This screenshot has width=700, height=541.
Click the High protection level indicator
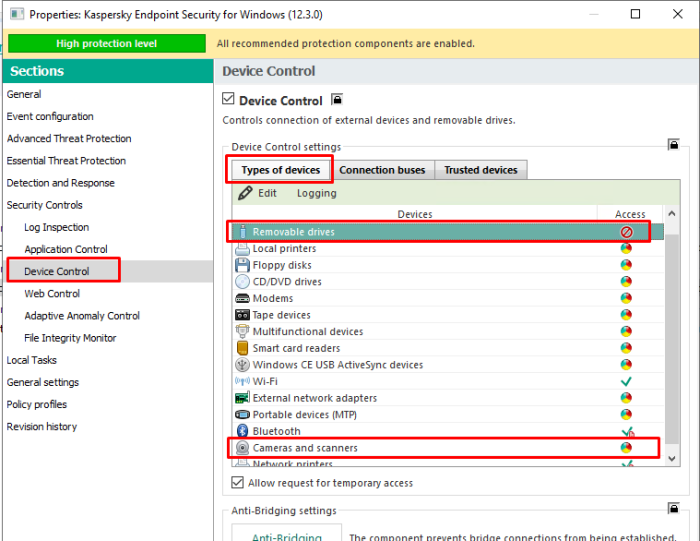[x=107, y=43]
